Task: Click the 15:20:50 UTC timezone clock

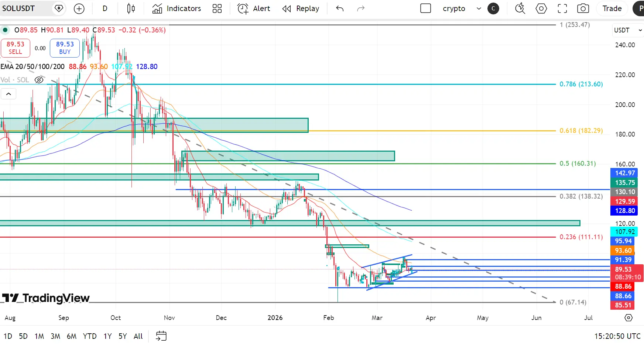Action: 617,336
